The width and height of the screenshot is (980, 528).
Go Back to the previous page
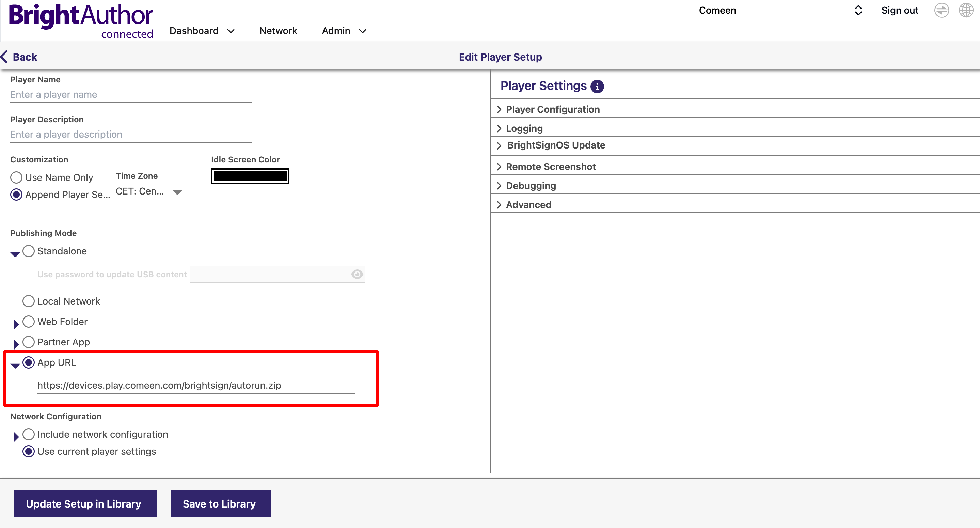19,57
